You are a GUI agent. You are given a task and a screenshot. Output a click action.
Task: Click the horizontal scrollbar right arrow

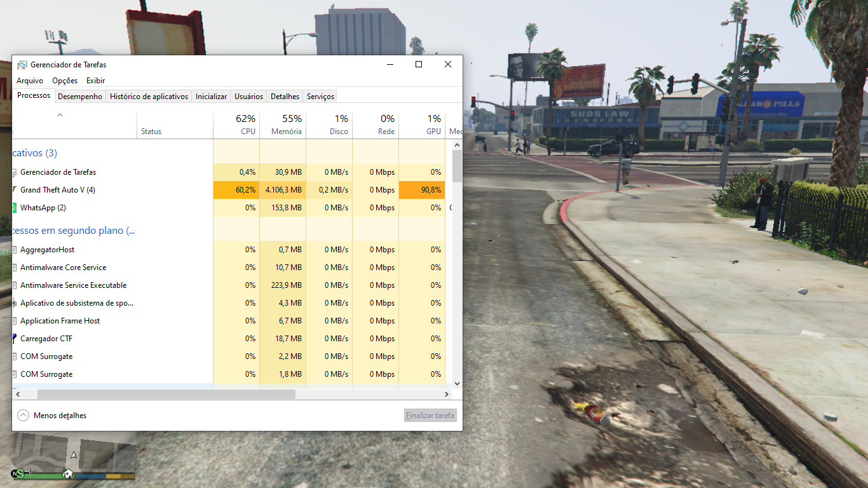pyautogui.click(x=446, y=395)
